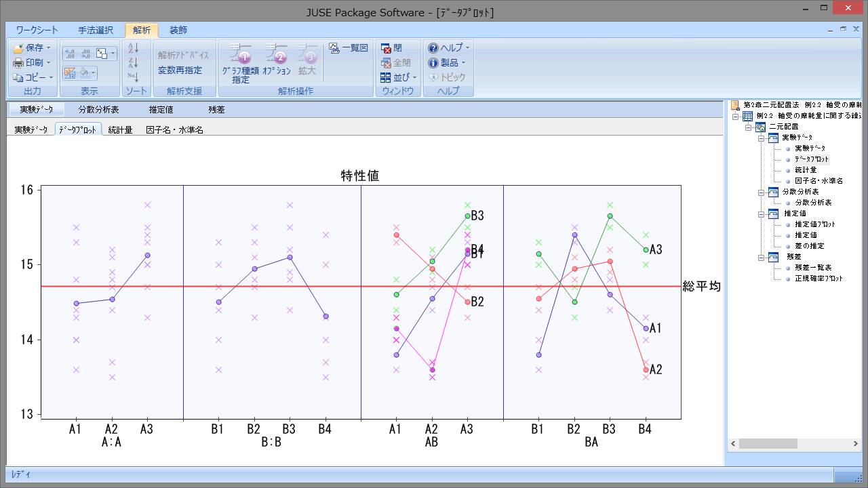Screen dimensions: 868x488
Task: Click the 閉 close-window icon in ウィンドウ group
Action: tap(391, 48)
